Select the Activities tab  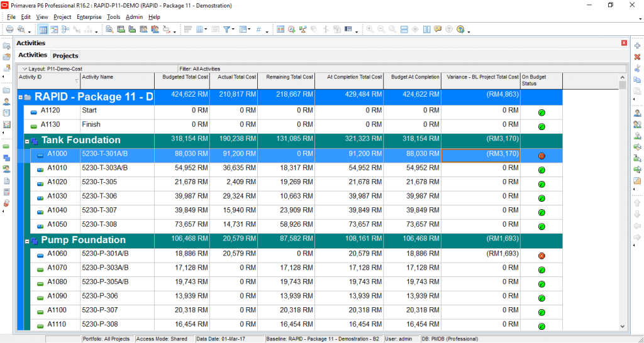[33, 55]
